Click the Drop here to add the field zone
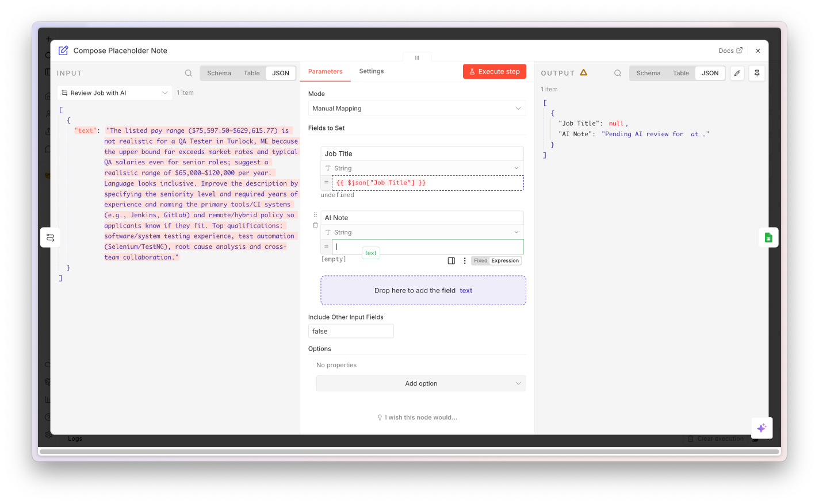Viewport: 819px width, 504px height. click(423, 290)
